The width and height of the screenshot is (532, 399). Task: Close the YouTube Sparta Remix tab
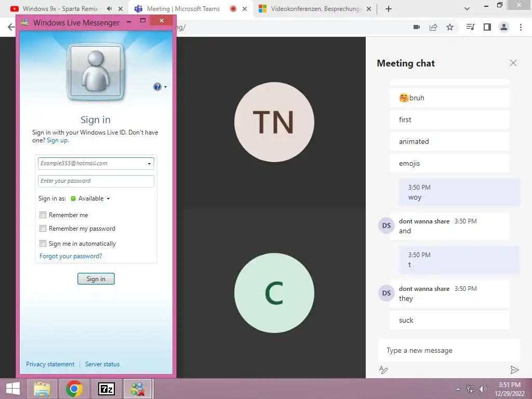(x=121, y=9)
